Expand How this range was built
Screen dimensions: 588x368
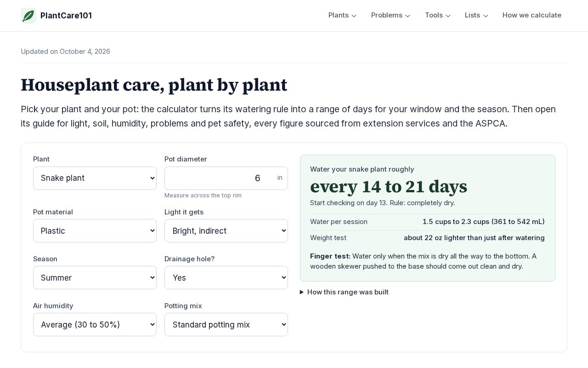click(344, 292)
